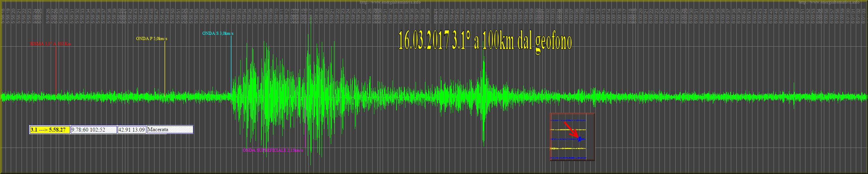Image resolution: width=868 pixels, height=174 pixels.
Task: Click the 6:00:10 time label
Action: (x=587, y=16)
